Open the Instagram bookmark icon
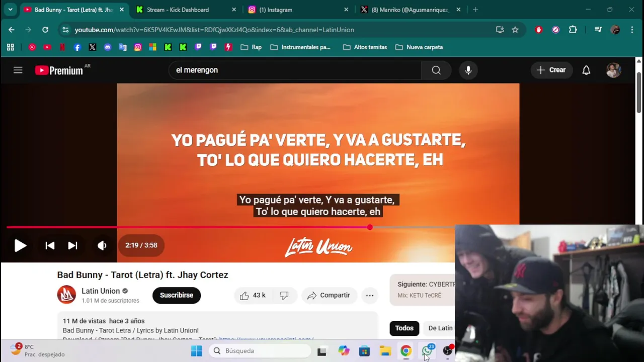The image size is (644, 362). click(x=137, y=47)
